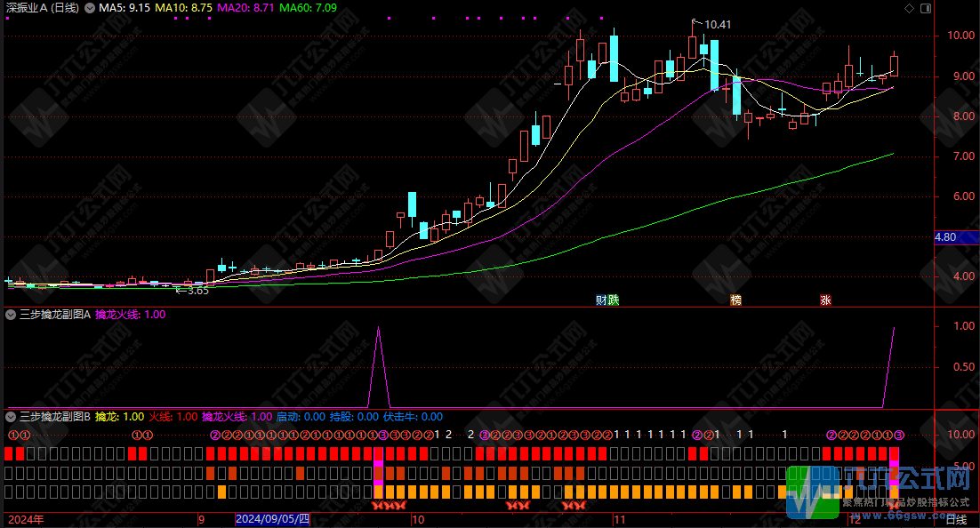The height and width of the screenshot is (528, 980).
Task: Click the 跌 event marker below candles
Action: (x=613, y=300)
